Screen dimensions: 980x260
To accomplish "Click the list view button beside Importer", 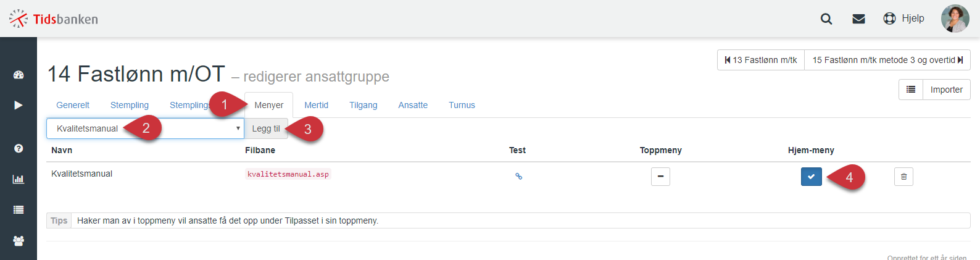I will [x=911, y=90].
